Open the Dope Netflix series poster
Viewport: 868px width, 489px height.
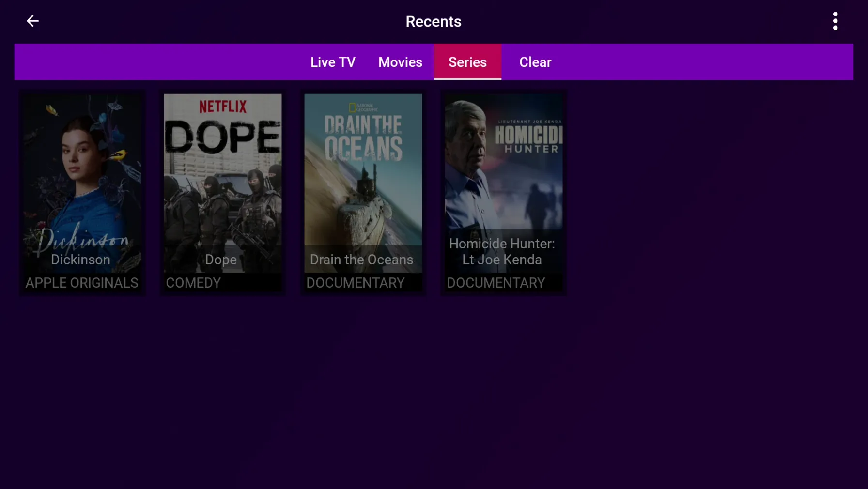222,183
